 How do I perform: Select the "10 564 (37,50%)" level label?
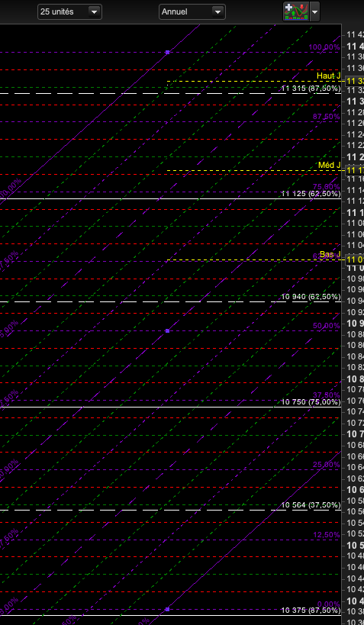click(x=311, y=505)
